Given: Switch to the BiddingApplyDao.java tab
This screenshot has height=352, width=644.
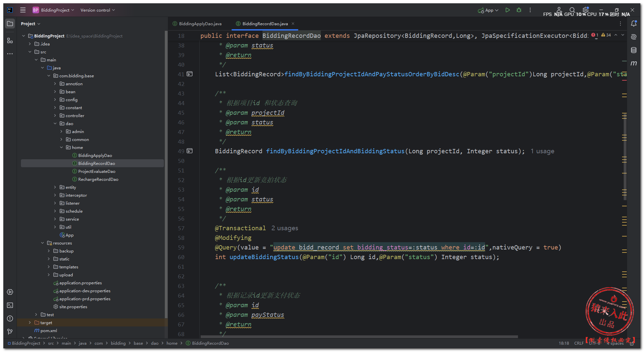Looking at the screenshot, I should 200,24.
